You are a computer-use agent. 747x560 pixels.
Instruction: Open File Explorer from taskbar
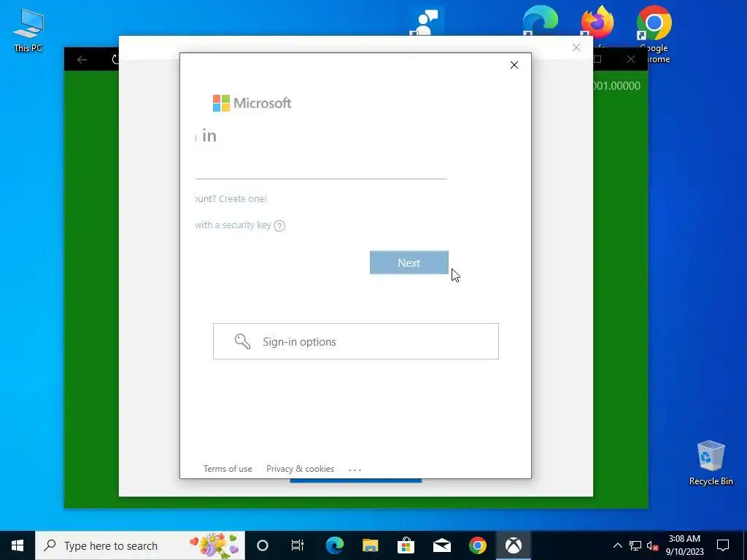point(370,545)
